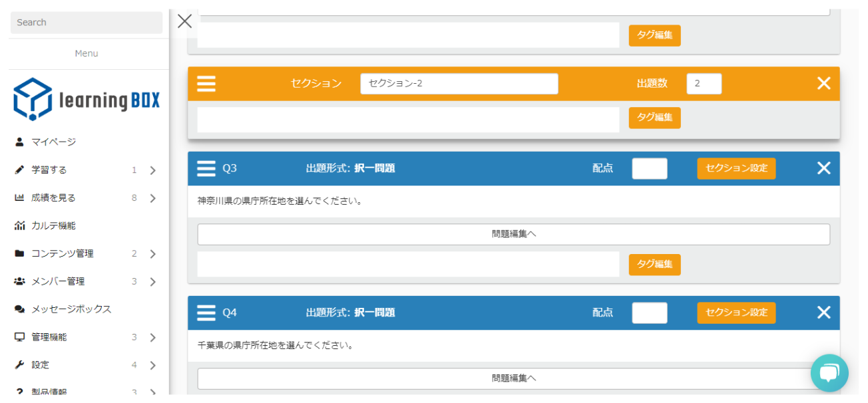
Task: Click セクション設定 button for Q3
Action: [x=736, y=168]
